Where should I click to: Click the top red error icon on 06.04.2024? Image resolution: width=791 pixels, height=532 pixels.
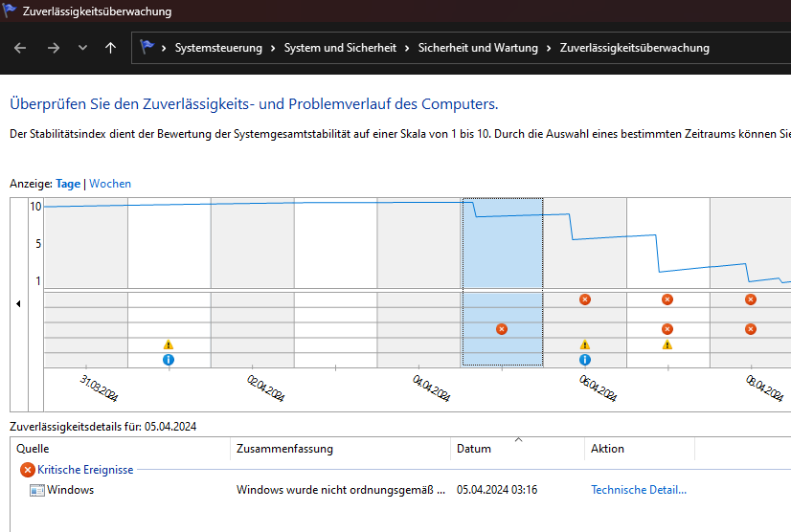585,299
